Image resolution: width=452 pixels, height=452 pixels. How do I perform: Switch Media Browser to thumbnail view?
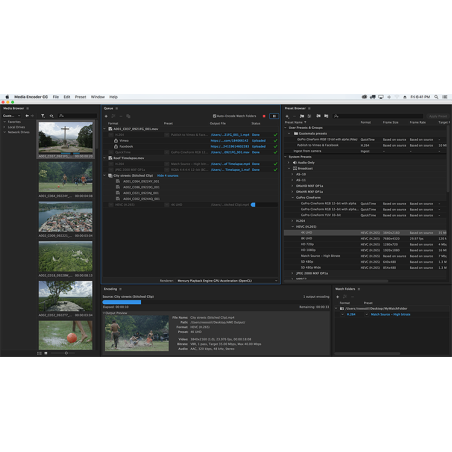46,353
